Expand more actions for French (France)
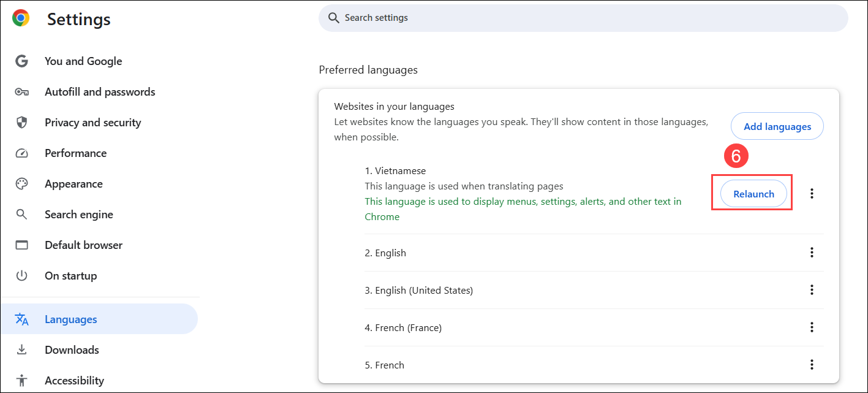Screen dimensions: 868x393 click(812, 327)
